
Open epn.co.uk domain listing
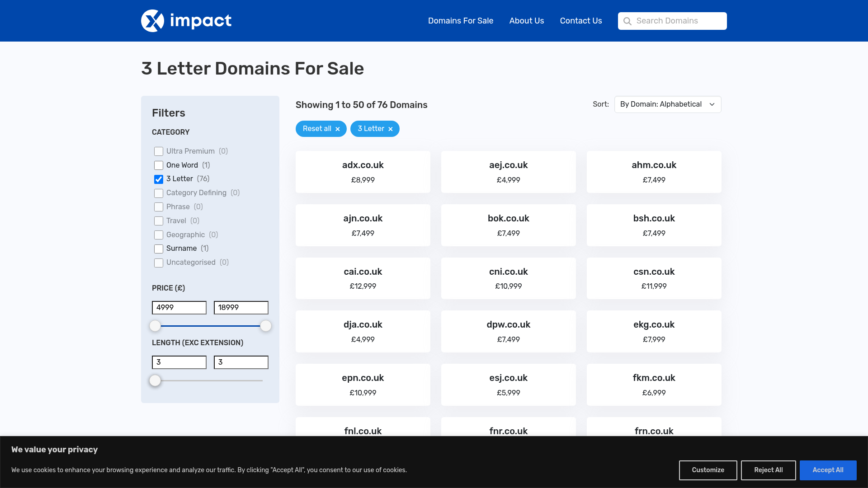pyautogui.click(x=363, y=385)
